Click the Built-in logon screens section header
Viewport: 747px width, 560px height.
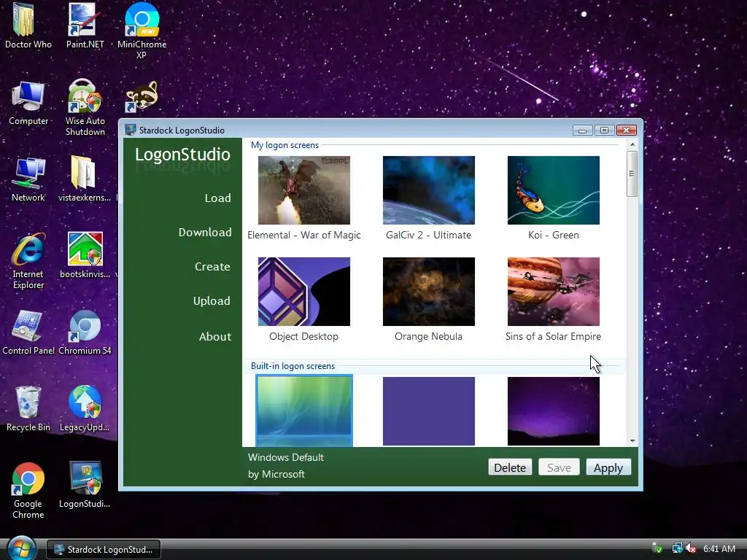point(293,366)
